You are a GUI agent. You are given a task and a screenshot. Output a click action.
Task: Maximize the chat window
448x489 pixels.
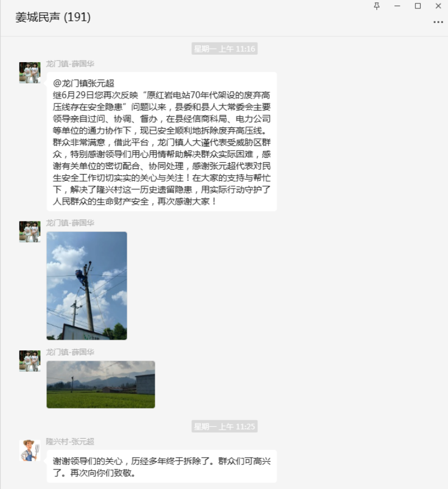click(418, 6)
